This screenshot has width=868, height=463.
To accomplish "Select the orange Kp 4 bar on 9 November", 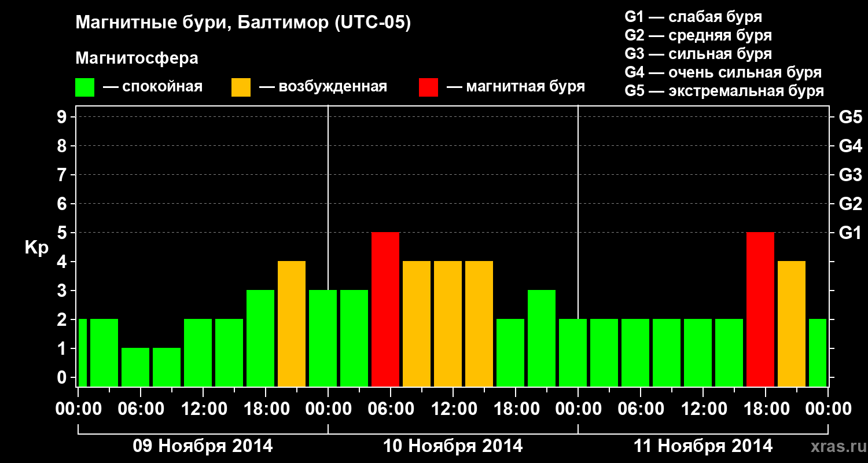I will 292,324.
